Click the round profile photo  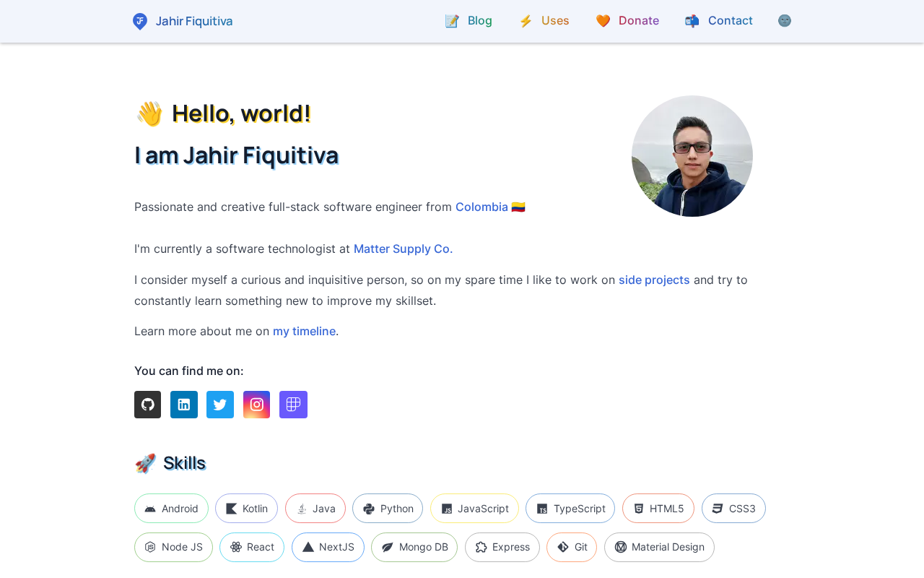(x=692, y=156)
